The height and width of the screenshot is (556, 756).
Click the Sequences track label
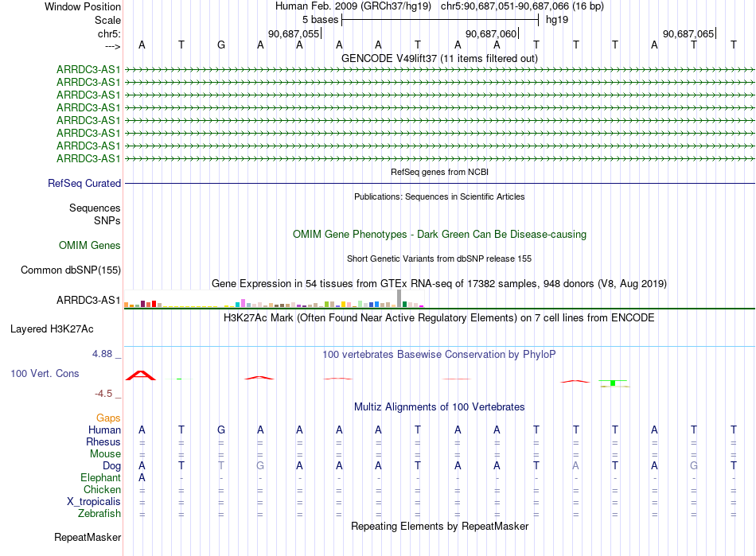click(x=95, y=208)
